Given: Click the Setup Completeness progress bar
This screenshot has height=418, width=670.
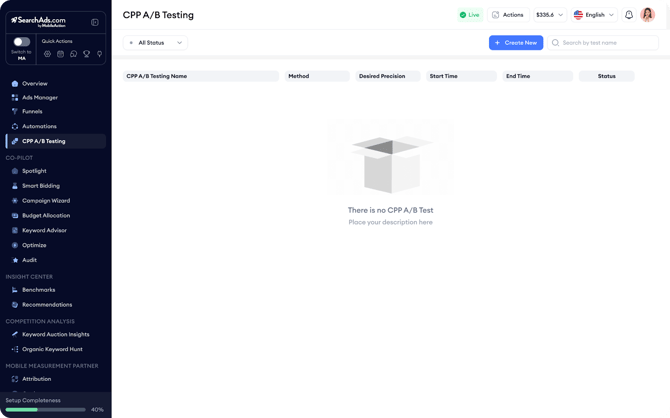Looking at the screenshot, I should [x=45, y=409].
